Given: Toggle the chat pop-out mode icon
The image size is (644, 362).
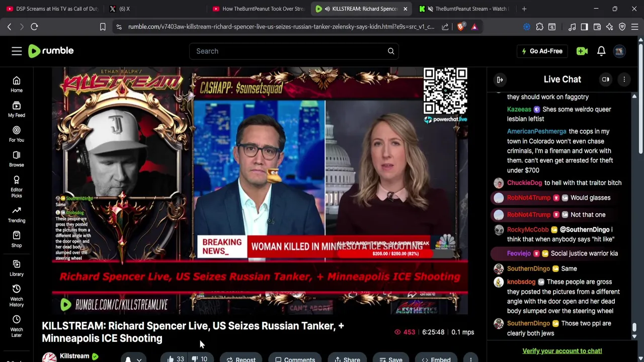Looking at the screenshot, I should tap(606, 79).
